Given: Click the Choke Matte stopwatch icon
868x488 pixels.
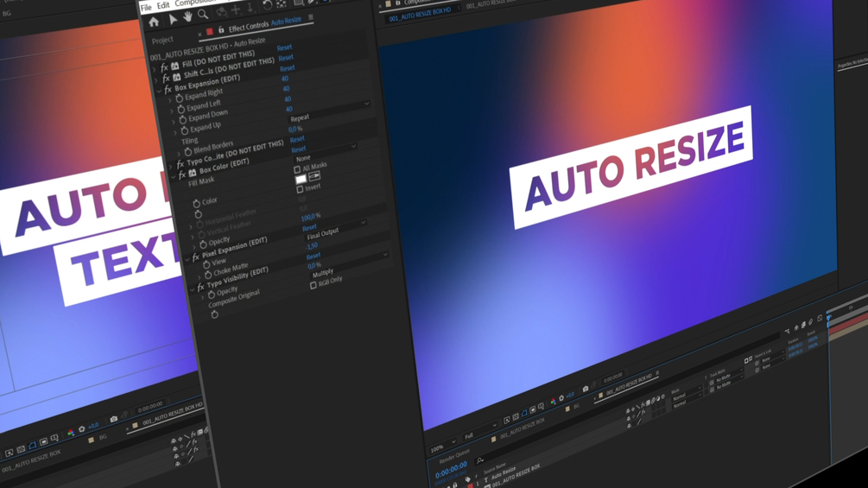Looking at the screenshot, I should click(208, 275).
